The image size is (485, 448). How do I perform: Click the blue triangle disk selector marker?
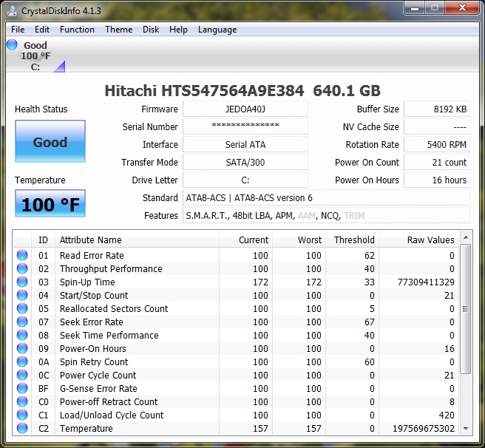click(61, 68)
